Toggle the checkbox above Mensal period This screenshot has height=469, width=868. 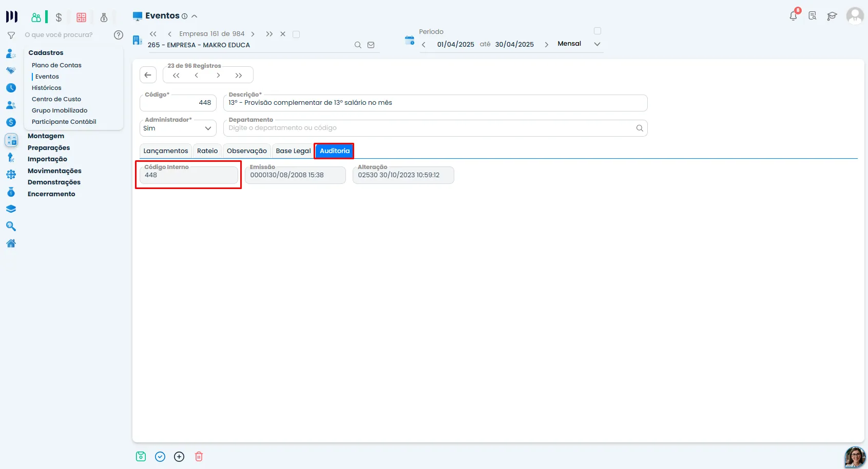[597, 31]
